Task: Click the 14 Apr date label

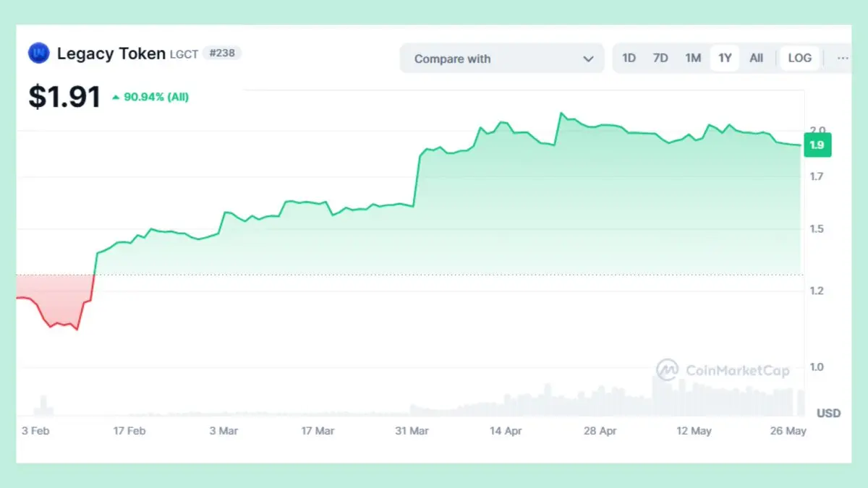Action: (506, 431)
